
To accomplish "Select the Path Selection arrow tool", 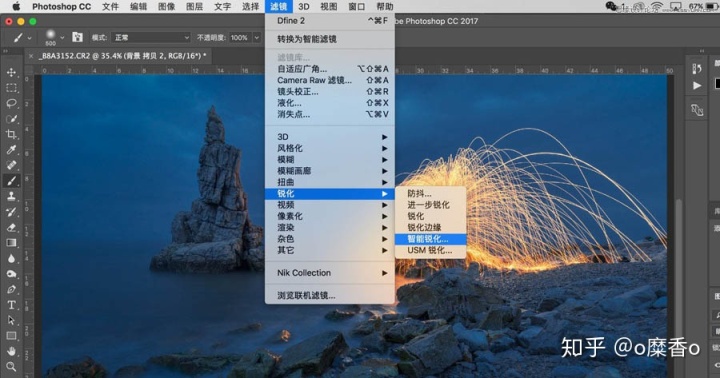I will point(11,321).
